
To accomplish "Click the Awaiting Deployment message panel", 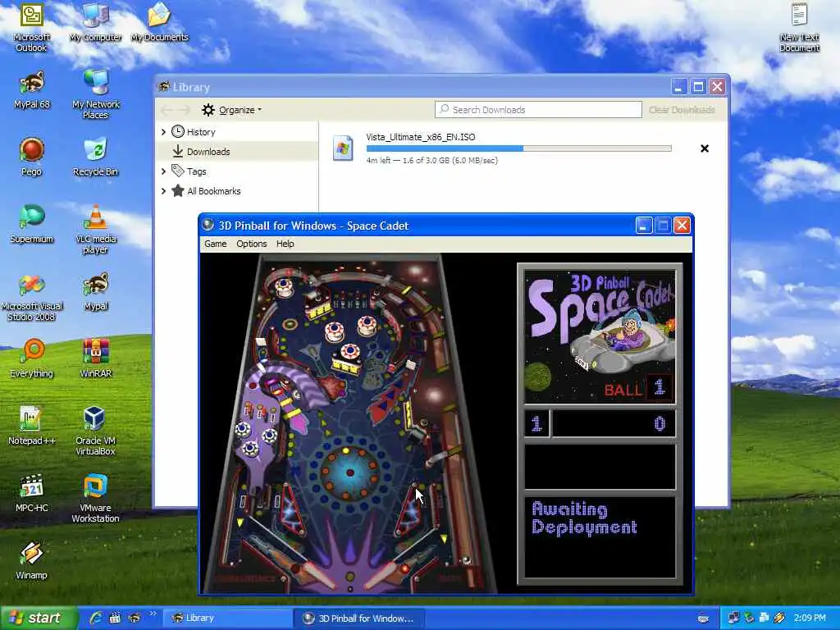I will pos(600,537).
